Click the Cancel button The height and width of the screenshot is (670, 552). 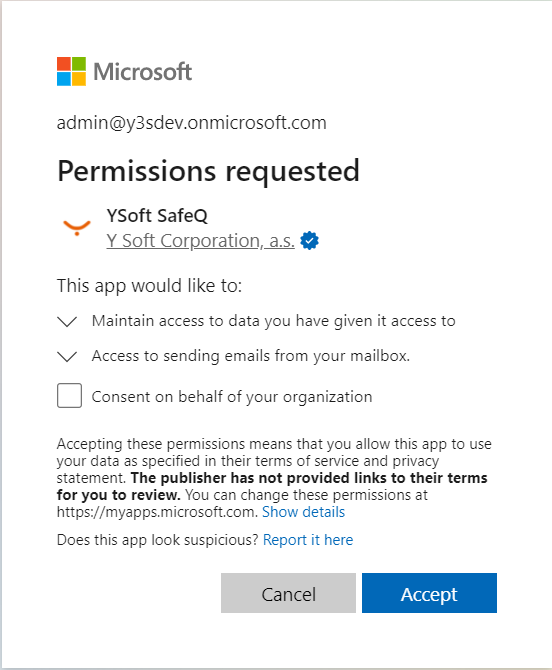coord(288,593)
